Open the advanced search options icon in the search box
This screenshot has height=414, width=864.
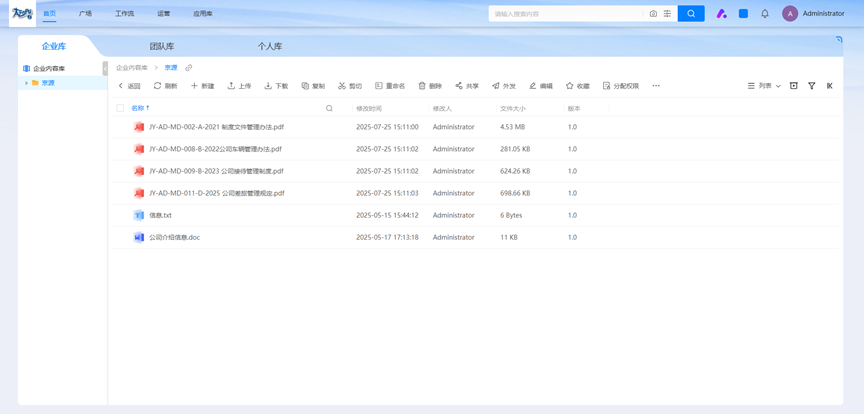(667, 14)
